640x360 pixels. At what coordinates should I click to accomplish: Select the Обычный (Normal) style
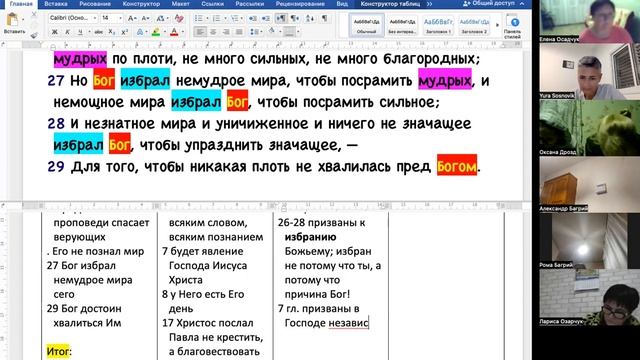(x=366, y=25)
